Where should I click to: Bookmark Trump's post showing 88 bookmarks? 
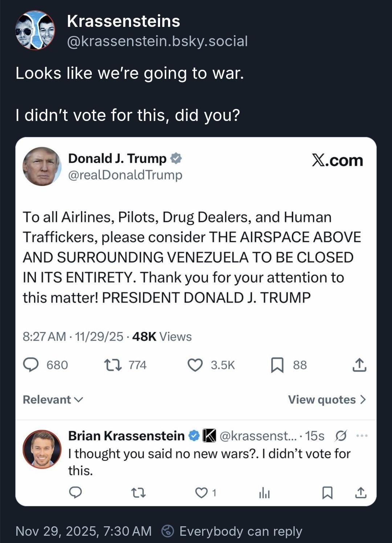tap(277, 365)
